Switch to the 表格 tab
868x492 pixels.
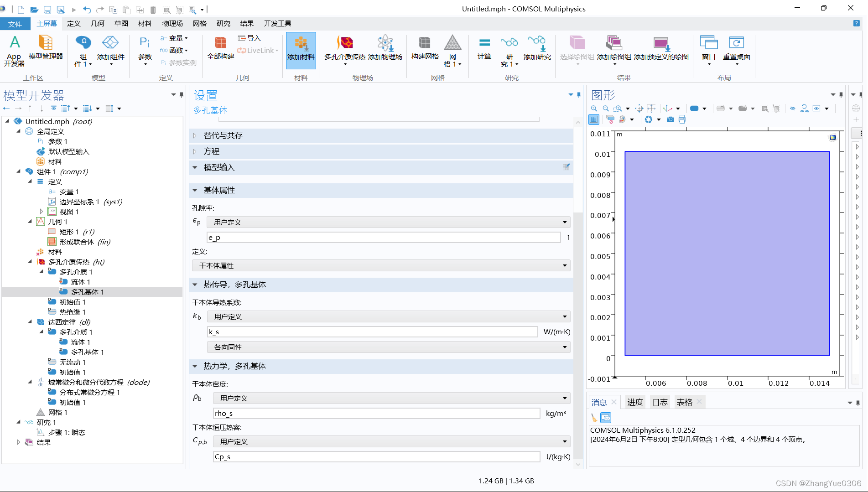pyautogui.click(x=684, y=402)
